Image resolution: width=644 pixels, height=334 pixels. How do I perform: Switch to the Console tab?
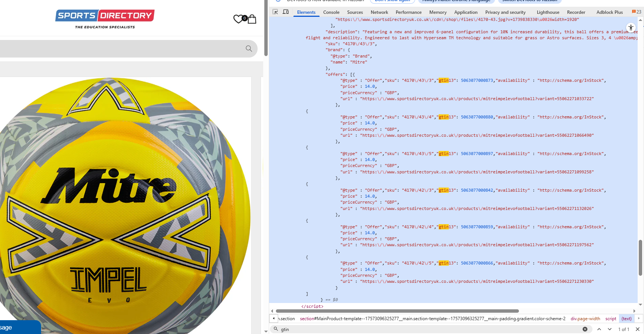click(x=331, y=12)
